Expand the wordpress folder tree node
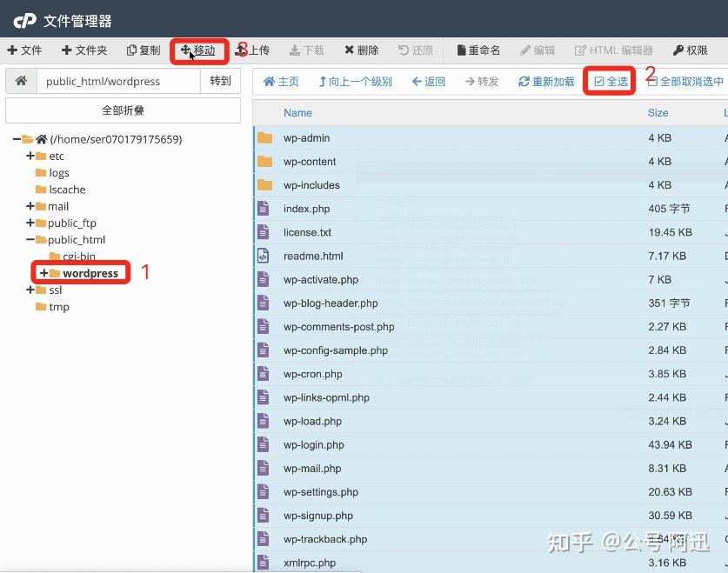The image size is (728, 573). tap(43, 273)
